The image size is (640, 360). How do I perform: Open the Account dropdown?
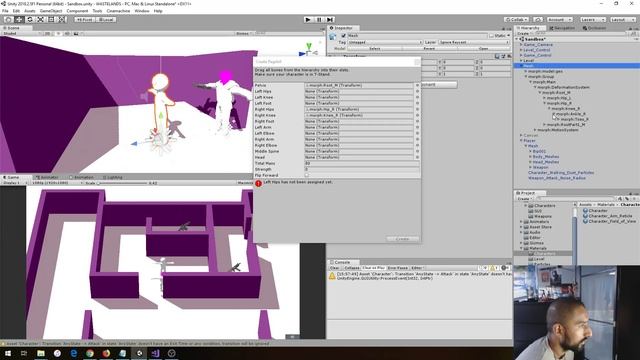pyautogui.click(x=559, y=19)
